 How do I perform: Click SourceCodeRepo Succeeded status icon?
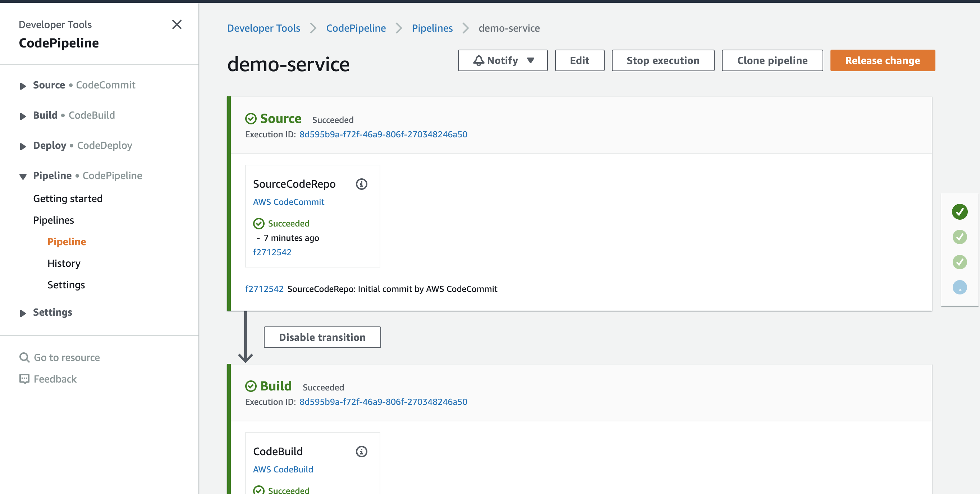pyautogui.click(x=259, y=223)
